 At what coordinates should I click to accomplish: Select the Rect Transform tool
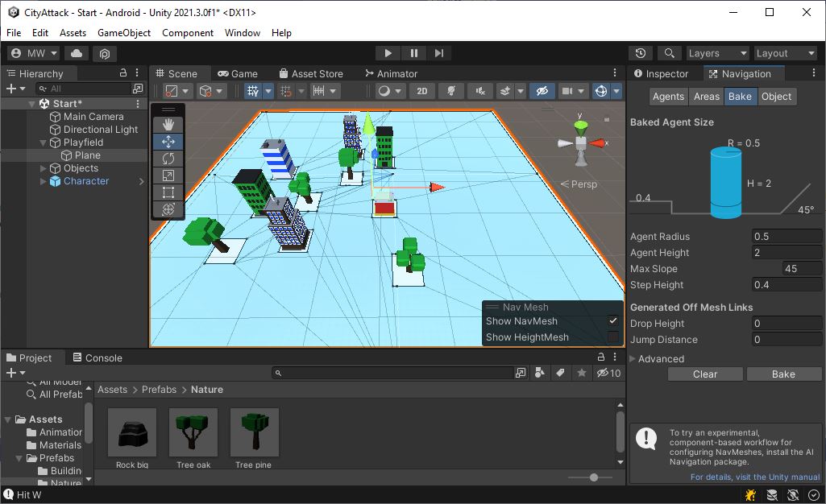click(x=168, y=192)
